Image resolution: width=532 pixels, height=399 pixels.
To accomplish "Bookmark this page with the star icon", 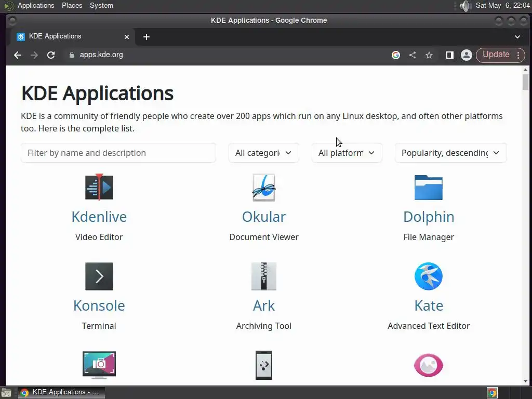I will coord(429,55).
